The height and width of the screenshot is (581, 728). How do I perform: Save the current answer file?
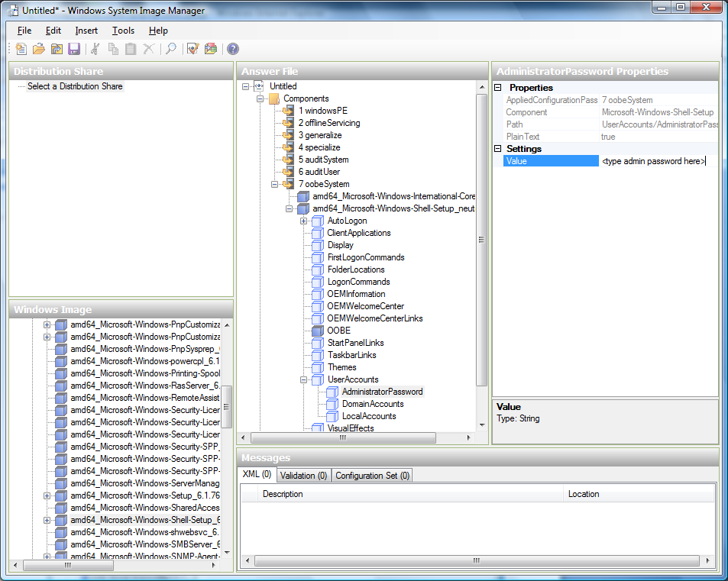tap(73, 48)
